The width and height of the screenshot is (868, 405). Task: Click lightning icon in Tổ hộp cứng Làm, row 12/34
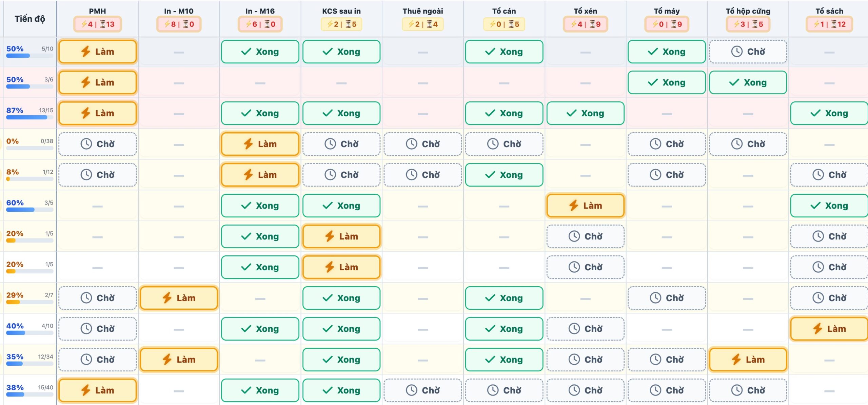(x=736, y=360)
